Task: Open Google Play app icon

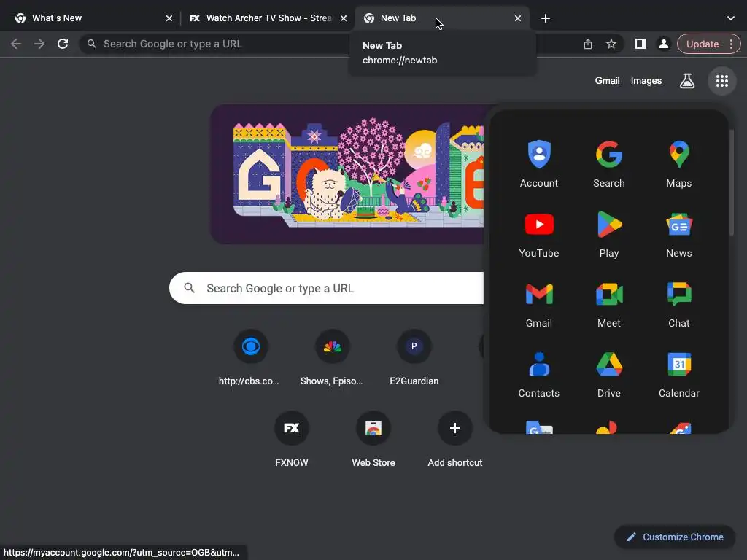Action: click(x=609, y=233)
